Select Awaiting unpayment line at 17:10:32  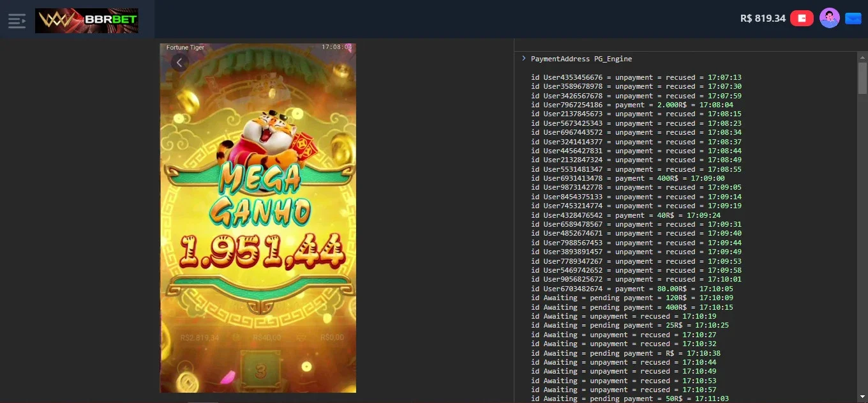point(624,344)
